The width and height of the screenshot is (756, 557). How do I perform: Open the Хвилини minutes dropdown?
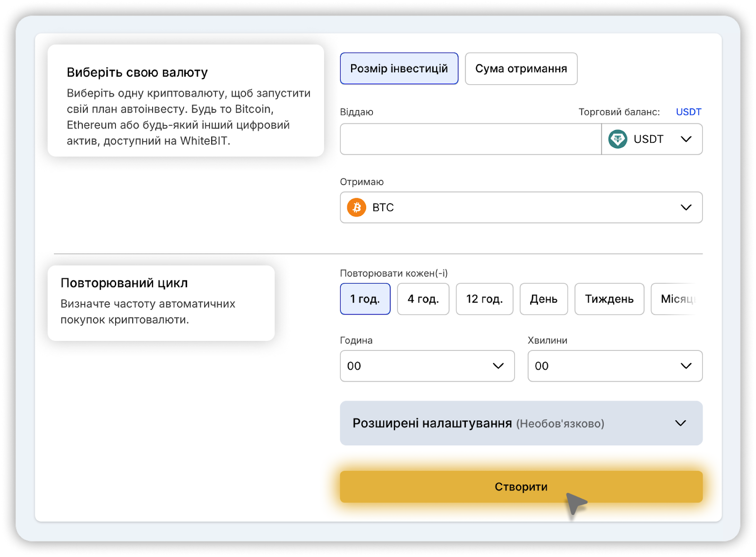[x=614, y=366]
